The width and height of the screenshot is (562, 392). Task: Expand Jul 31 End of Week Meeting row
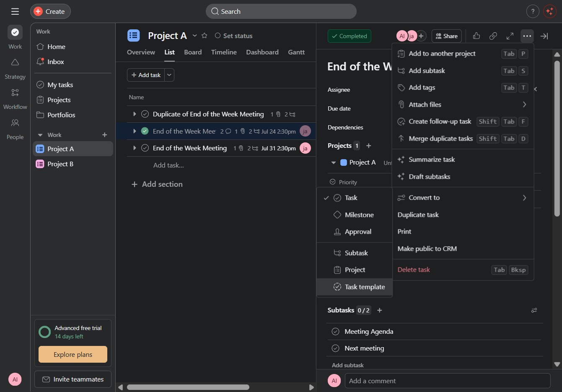(x=135, y=148)
